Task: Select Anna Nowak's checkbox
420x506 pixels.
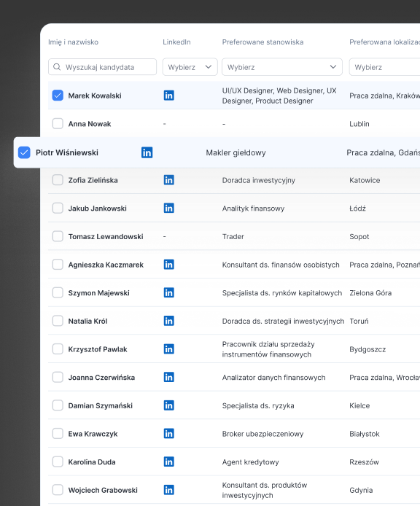Action: click(58, 124)
